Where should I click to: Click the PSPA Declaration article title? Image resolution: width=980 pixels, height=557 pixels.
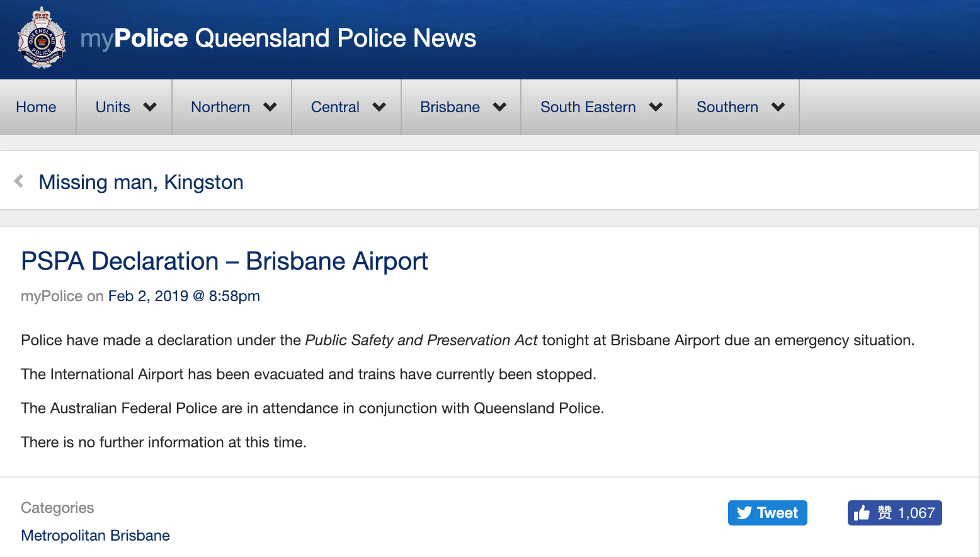click(x=224, y=261)
